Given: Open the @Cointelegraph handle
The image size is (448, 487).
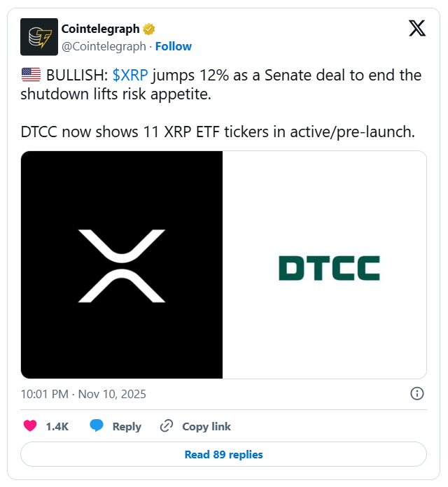Looking at the screenshot, I should (x=104, y=46).
